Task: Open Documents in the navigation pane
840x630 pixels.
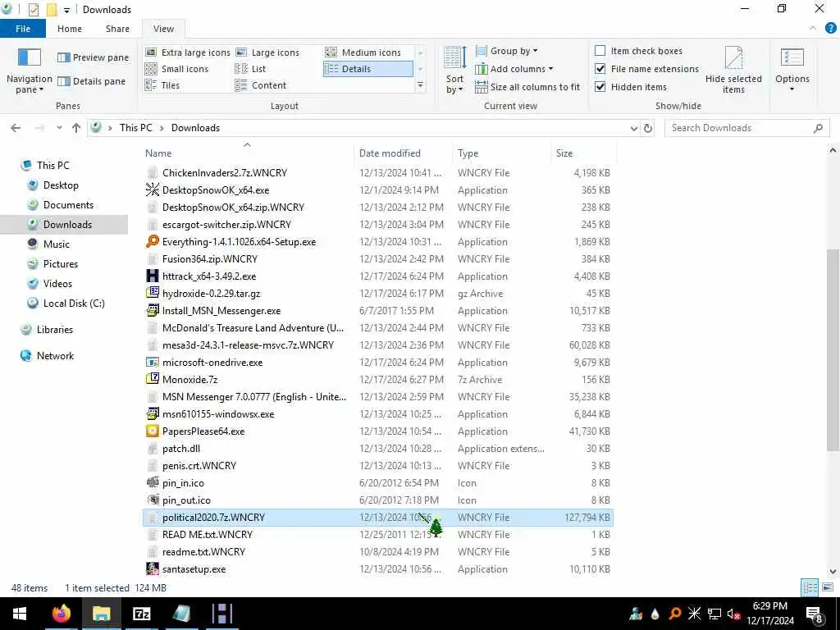Action: click(x=68, y=204)
